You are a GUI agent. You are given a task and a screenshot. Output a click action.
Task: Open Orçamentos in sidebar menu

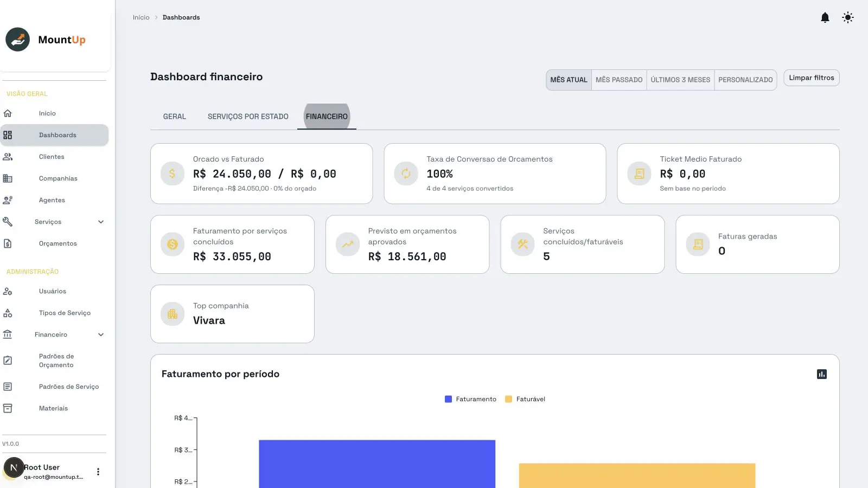54,243
